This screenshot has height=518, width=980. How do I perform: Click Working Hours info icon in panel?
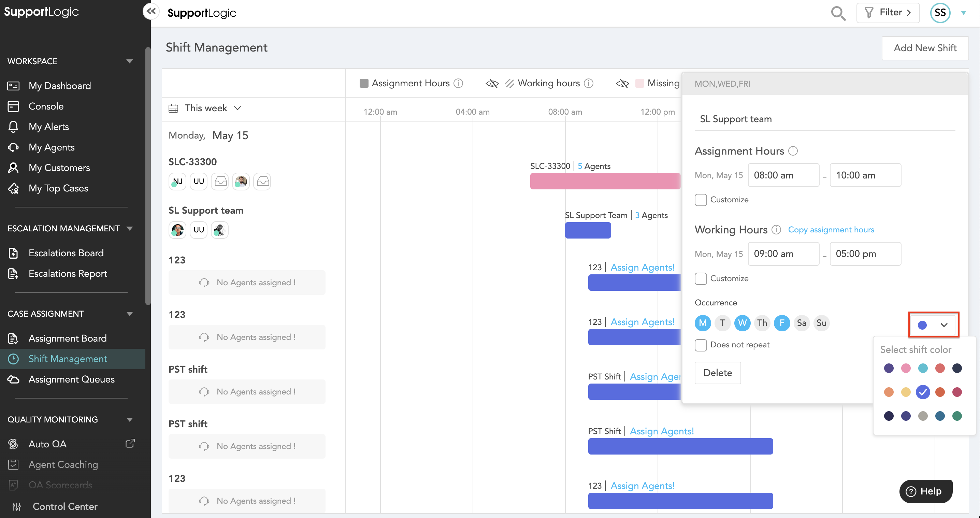(x=776, y=230)
